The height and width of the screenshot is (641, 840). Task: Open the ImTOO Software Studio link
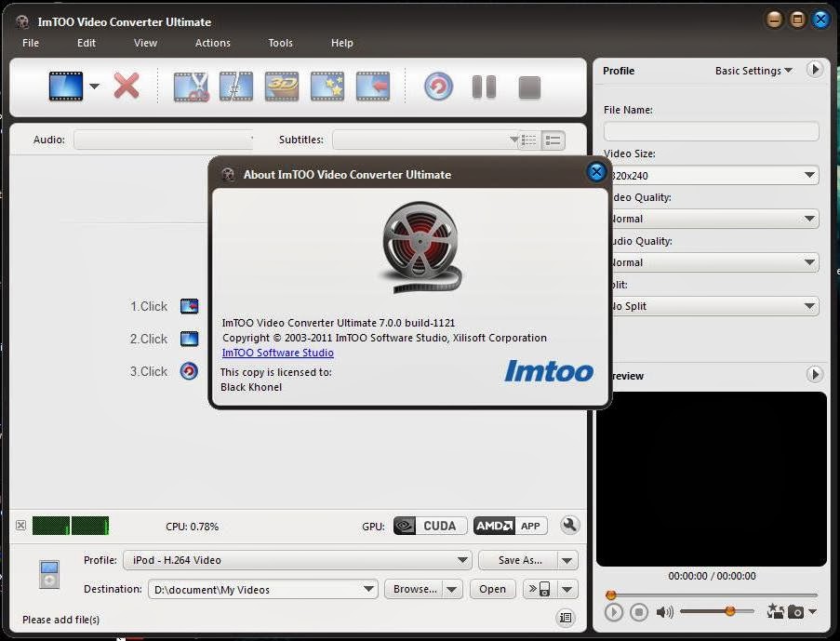click(277, 353)
